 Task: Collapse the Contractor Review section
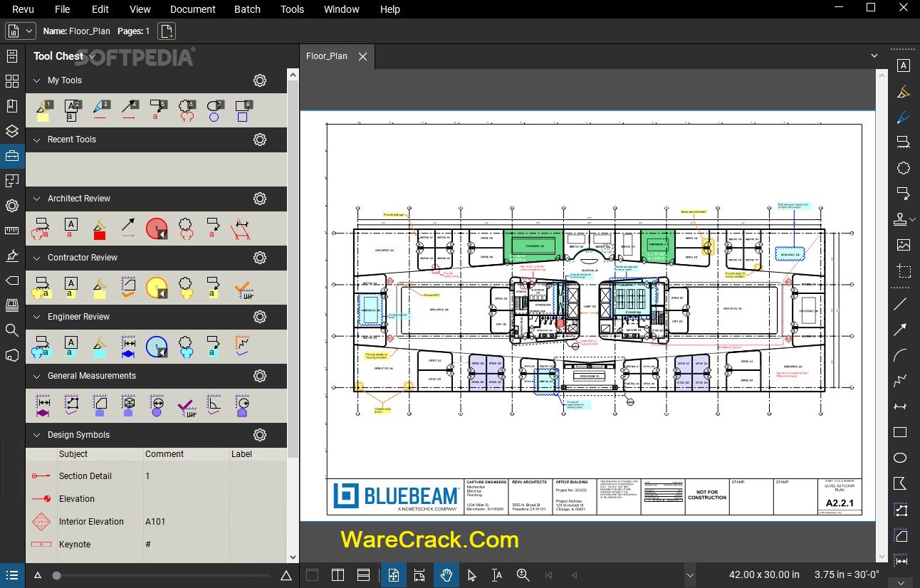coord(37,258)
